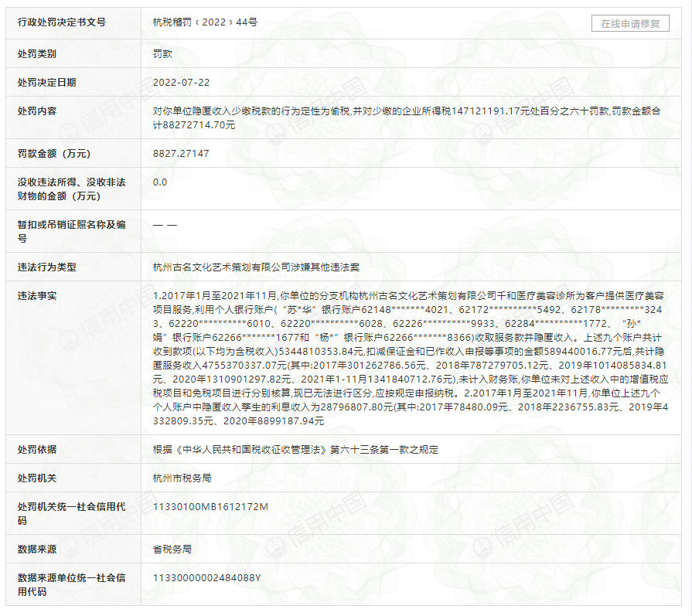Select credit code 11330000002484088Y
692x616 pixels.
point(207,578)
